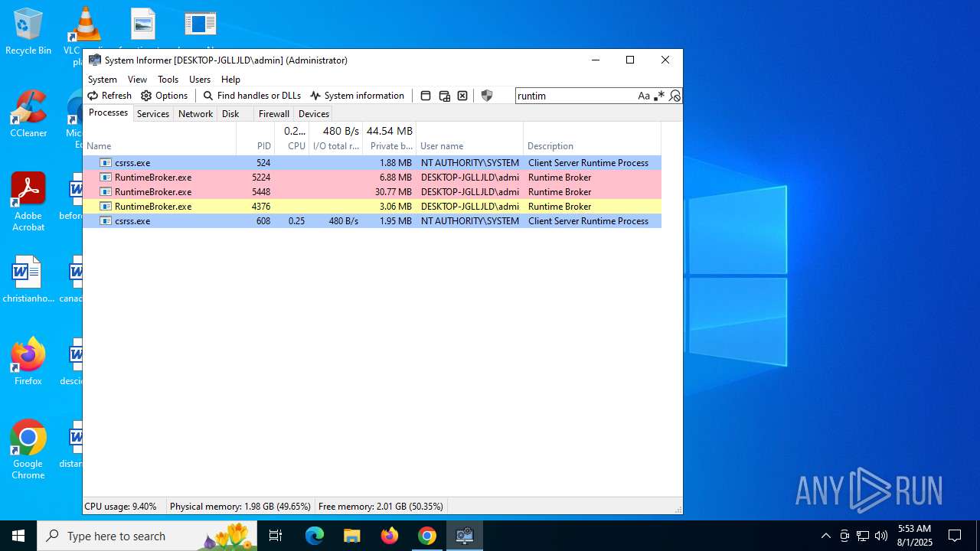Click the icon of csrss.exe PID 524
Image resolution: width=980 pixels, height=551 pixels.
(106, 163)
